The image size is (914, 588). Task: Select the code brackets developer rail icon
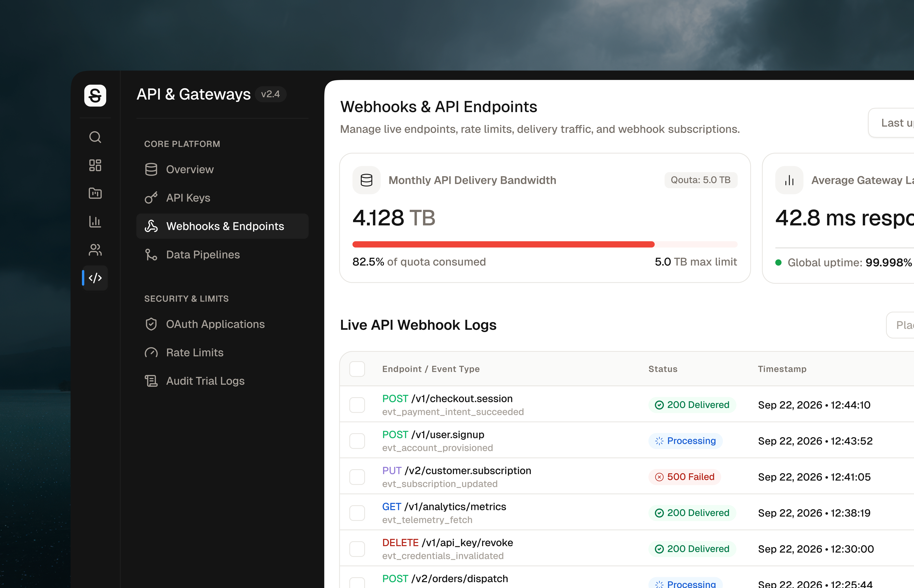click(x=95, y=278)
